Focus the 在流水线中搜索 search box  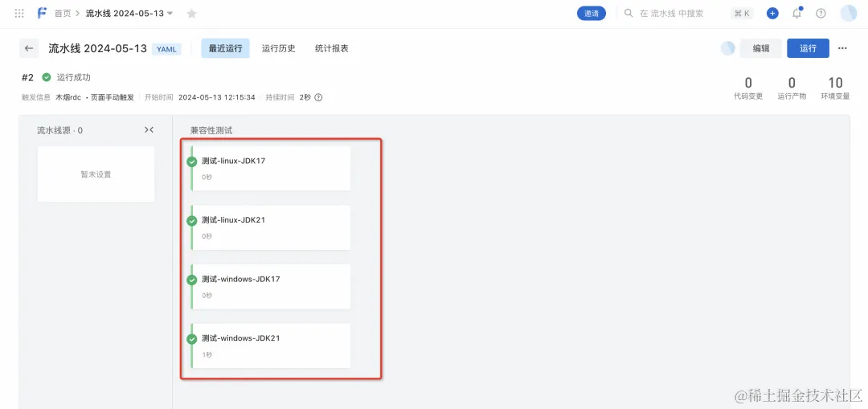click(671, 14)
